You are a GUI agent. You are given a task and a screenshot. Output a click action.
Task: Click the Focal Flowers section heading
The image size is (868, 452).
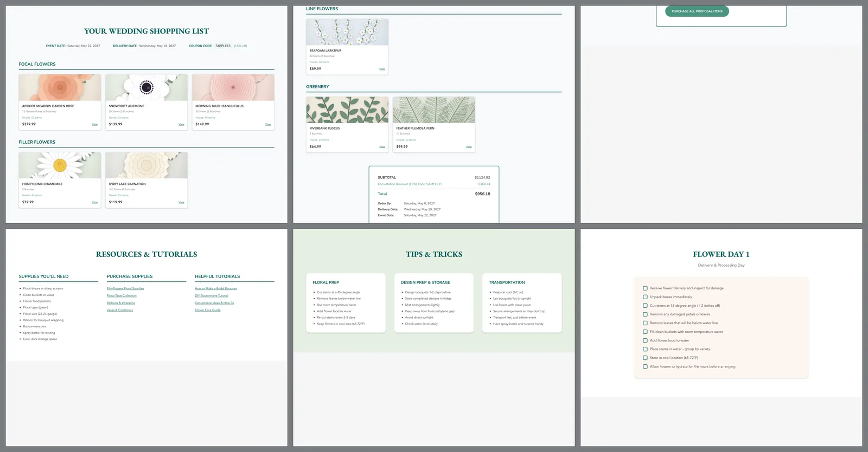click(37, 64)
